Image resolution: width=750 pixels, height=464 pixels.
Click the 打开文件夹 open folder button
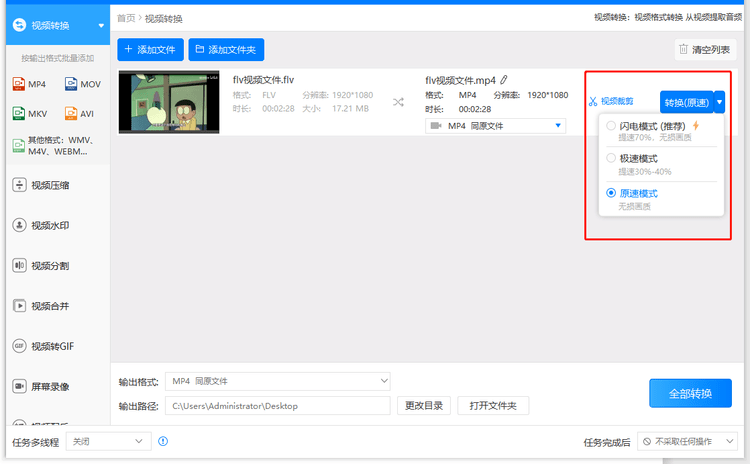[x=493, y=406]
